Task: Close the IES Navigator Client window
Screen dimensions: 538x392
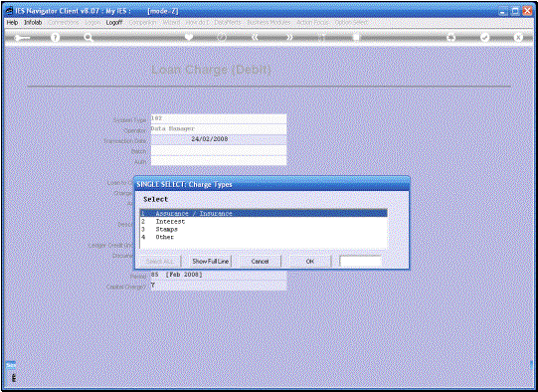Action: [528, 11]
